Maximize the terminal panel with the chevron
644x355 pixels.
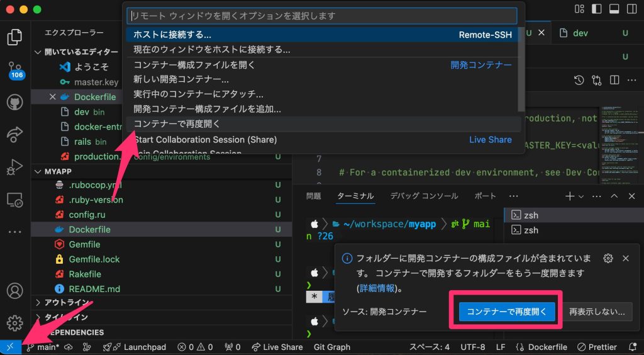tap(614, 196)
